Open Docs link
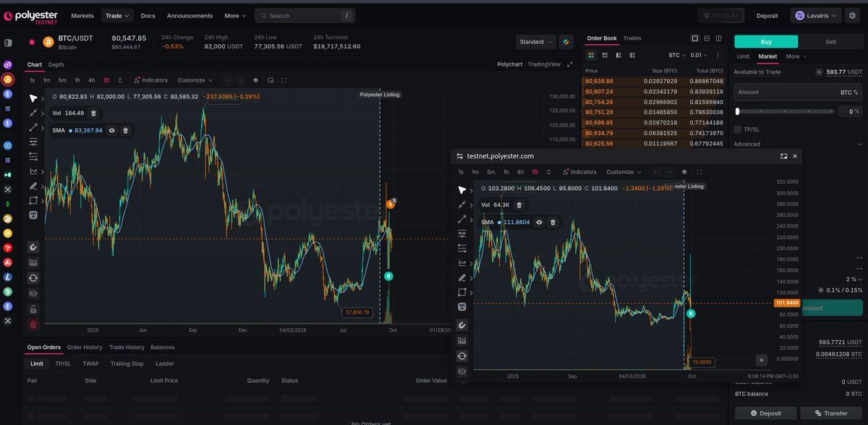The width and height of the screenshot is (868, 425). click(x=148, y=15)
